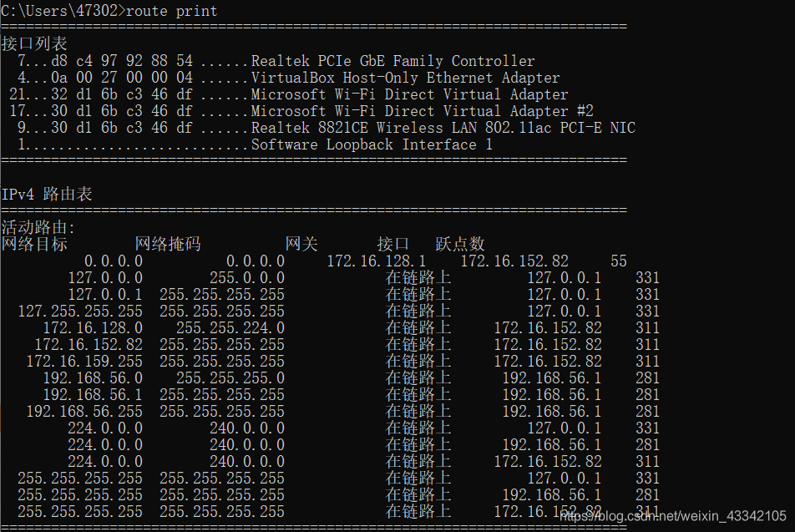Image resolution: width=795 pixels, height=532 pixels.
Task: Select the IPv4 路由表 heading
Action: (x=47, y=194)
